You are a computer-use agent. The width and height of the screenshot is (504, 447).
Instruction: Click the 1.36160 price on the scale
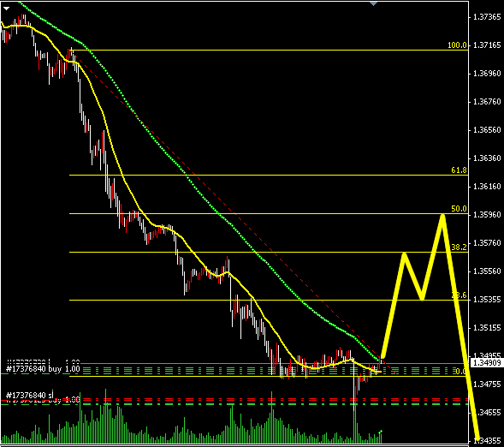[x=487, y=187]
